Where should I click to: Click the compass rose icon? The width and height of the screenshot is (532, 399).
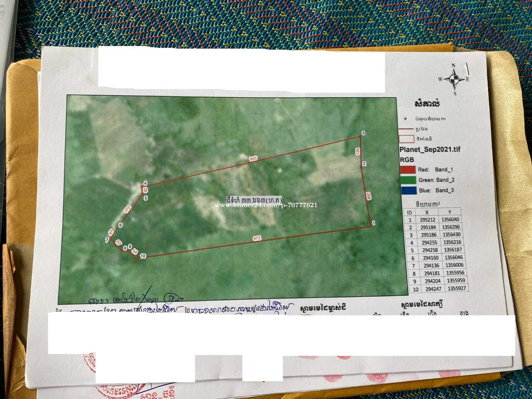[454, 79]
